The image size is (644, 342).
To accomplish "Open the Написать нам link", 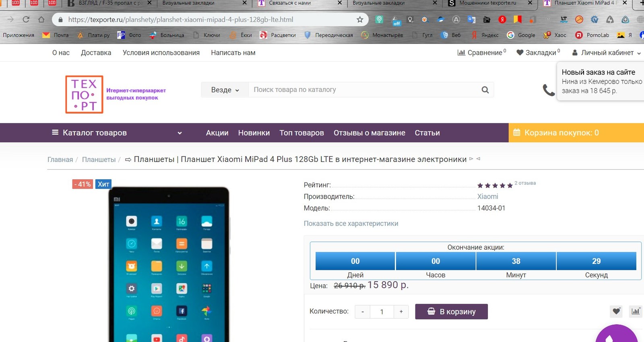I will (233, 52).
